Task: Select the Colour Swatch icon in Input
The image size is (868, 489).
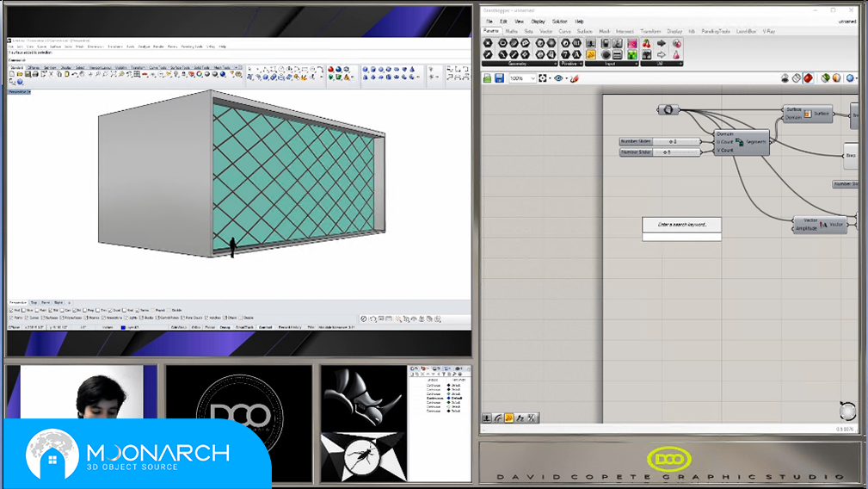Action: 632,43
